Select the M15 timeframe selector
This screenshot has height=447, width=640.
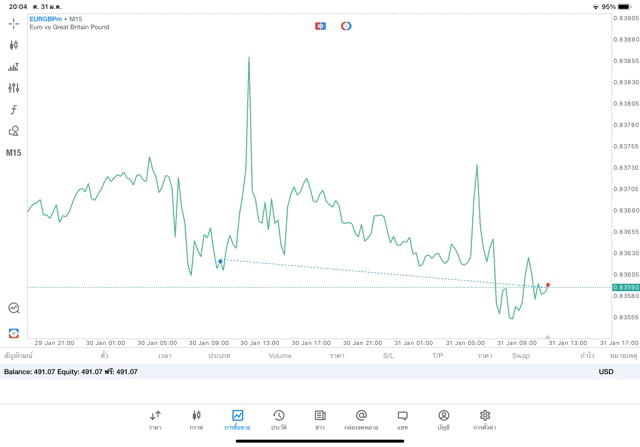coord(14,153)
